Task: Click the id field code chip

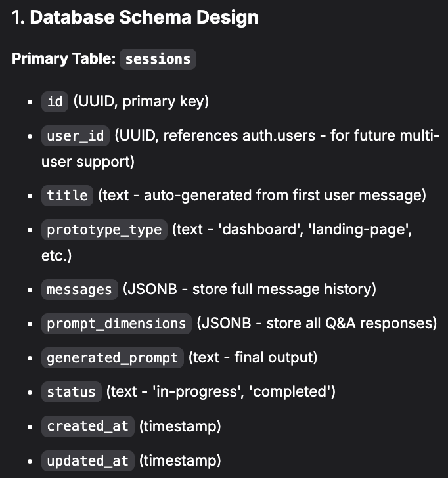Action: click(55, 101)
